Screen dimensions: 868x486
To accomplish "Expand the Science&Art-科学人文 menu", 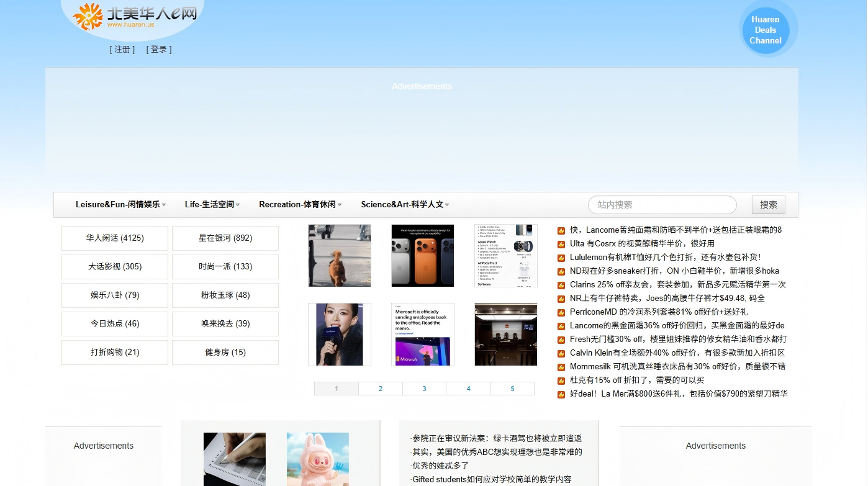I will (405, 205).
